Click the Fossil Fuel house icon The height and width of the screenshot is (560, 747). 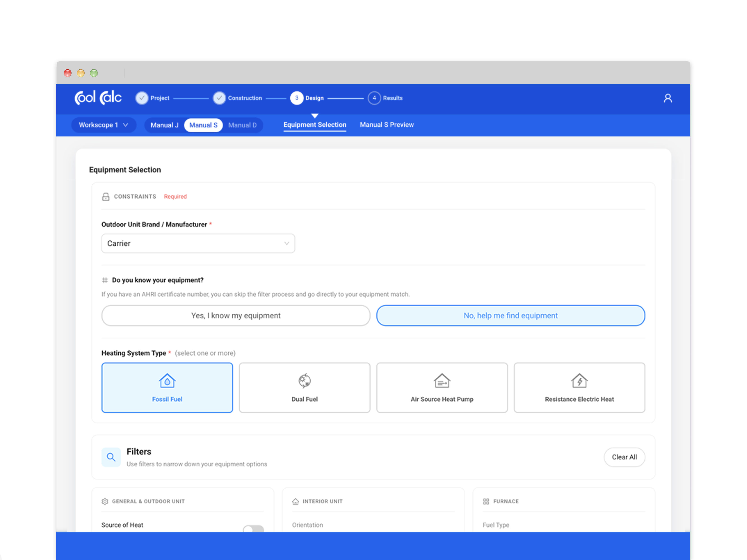167,381
